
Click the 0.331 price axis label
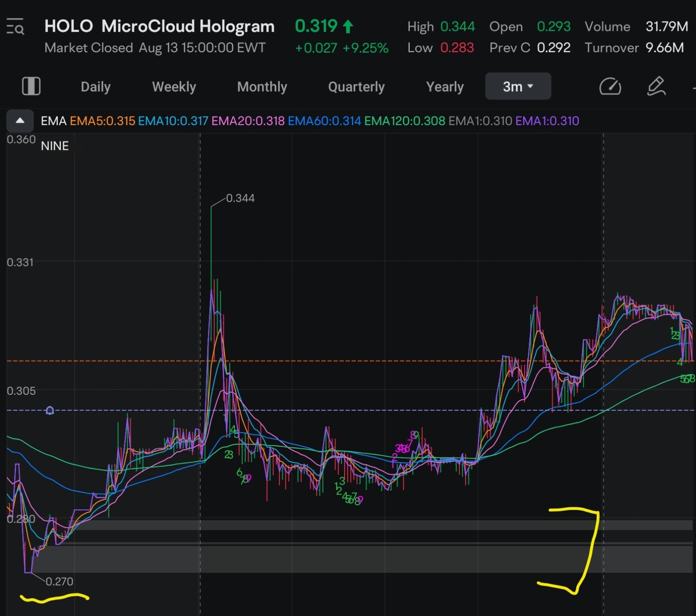[20, 263]
